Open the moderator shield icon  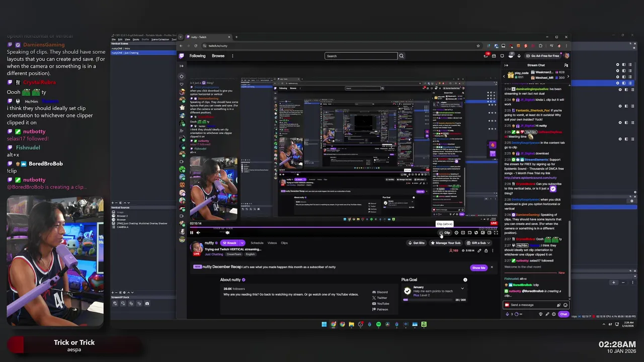point(540,314)
